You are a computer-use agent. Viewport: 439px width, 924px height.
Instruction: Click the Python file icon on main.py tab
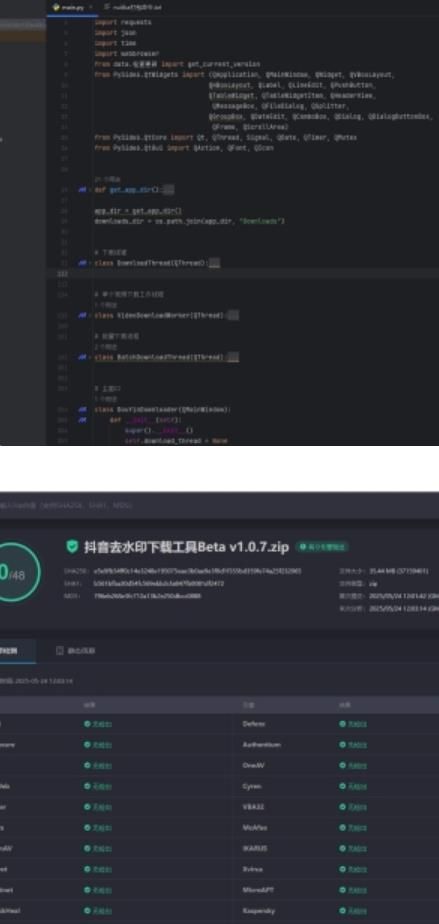tap(57, 7)
